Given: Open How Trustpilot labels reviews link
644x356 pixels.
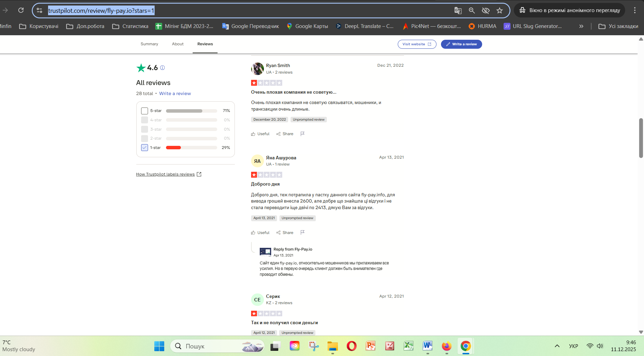Looking at the screenshot, I should tap(169, 174).
